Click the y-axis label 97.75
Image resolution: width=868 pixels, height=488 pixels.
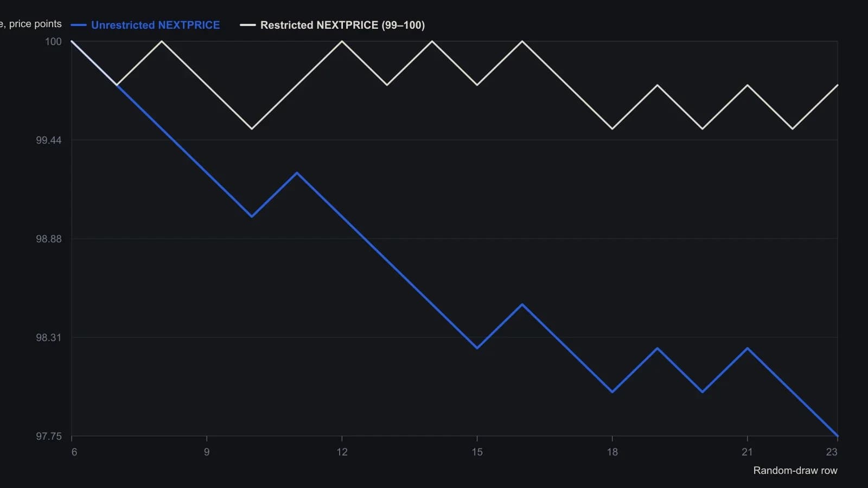(x=49, y=436)
